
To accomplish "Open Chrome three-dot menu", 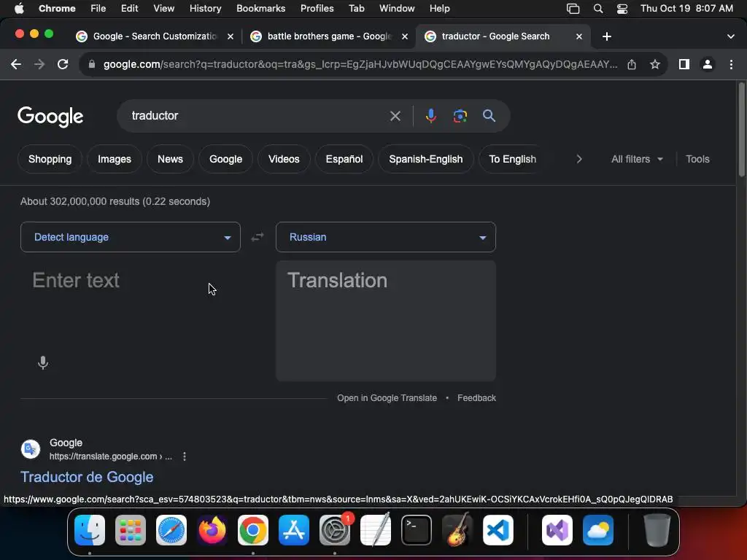I will (x=731, y=64).
